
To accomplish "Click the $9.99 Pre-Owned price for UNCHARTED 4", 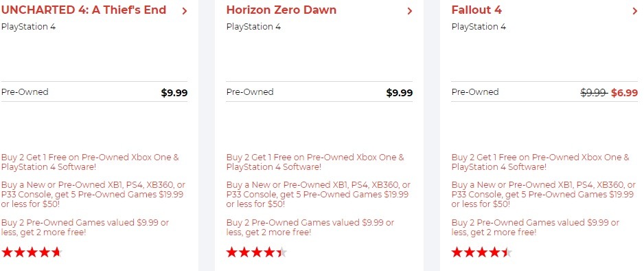I will pyautogui.click(x=174, y=93).
